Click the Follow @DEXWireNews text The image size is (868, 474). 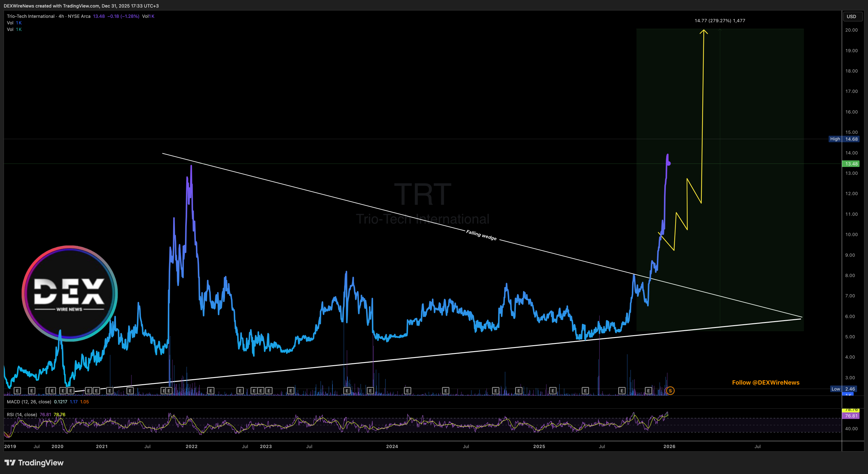(766, 382)
